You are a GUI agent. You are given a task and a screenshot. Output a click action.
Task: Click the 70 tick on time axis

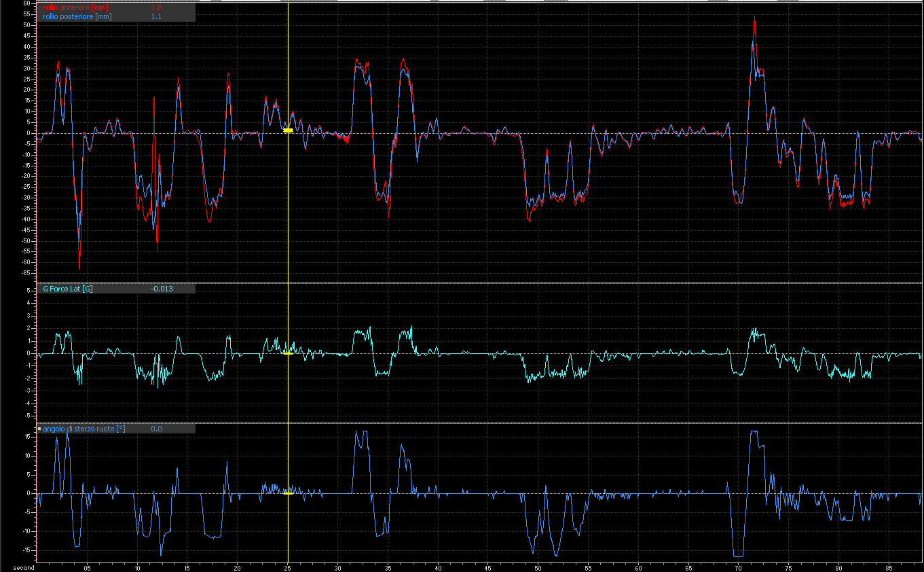click(x=739, y=567)
